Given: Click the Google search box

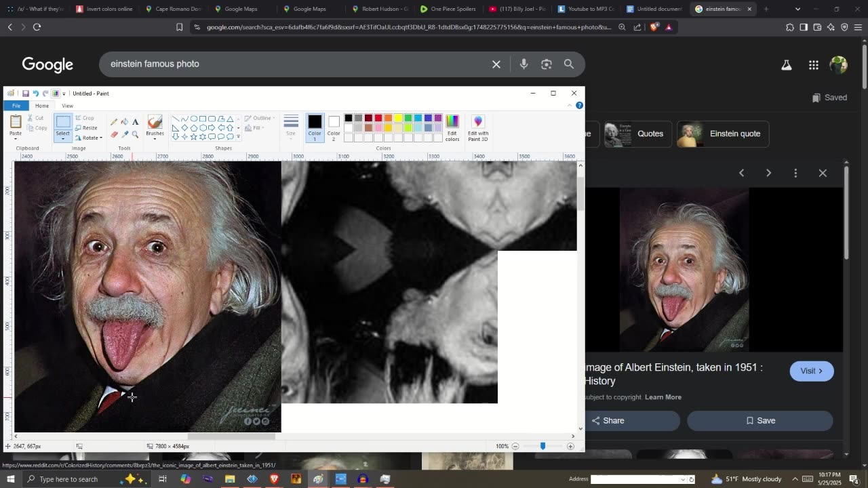Looking at the screenshot, I should point(298,64).
